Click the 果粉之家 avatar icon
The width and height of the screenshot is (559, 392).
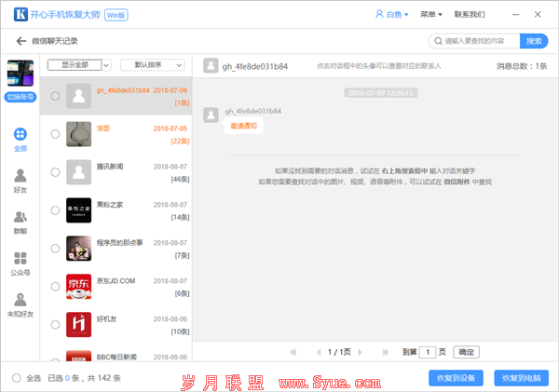tap(79, 210)
